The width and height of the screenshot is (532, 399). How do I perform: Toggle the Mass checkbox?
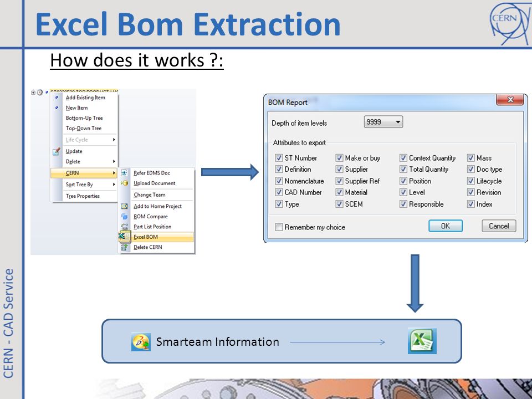pos(470,158)
